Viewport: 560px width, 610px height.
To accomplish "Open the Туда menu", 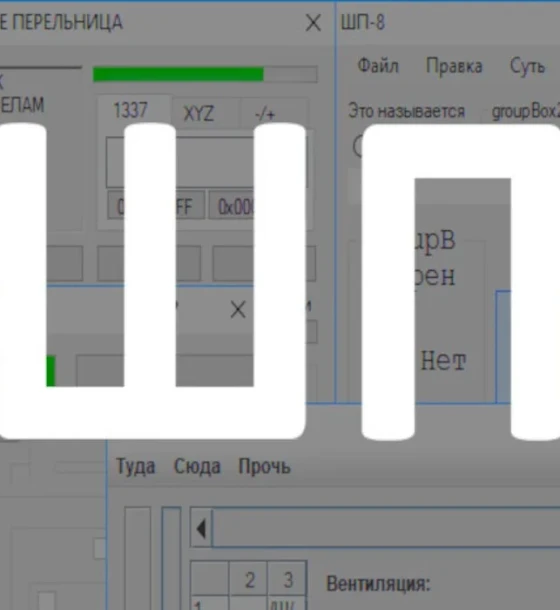I will [x=135, y=466].
